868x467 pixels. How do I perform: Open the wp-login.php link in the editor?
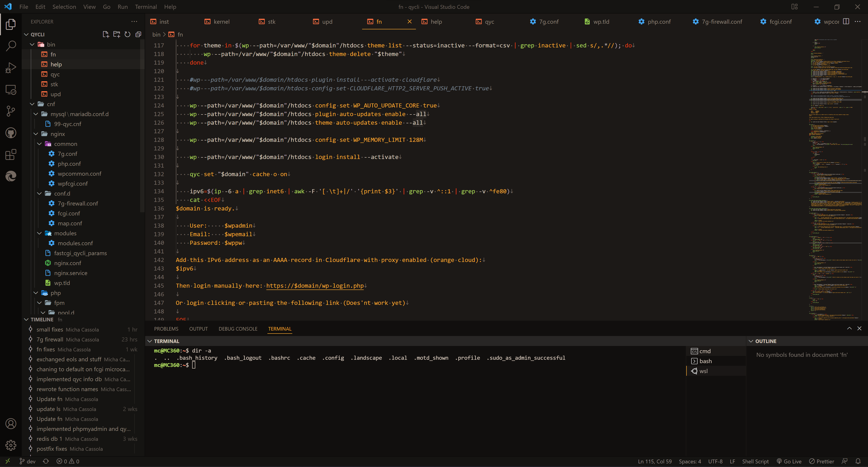(315, 285)
